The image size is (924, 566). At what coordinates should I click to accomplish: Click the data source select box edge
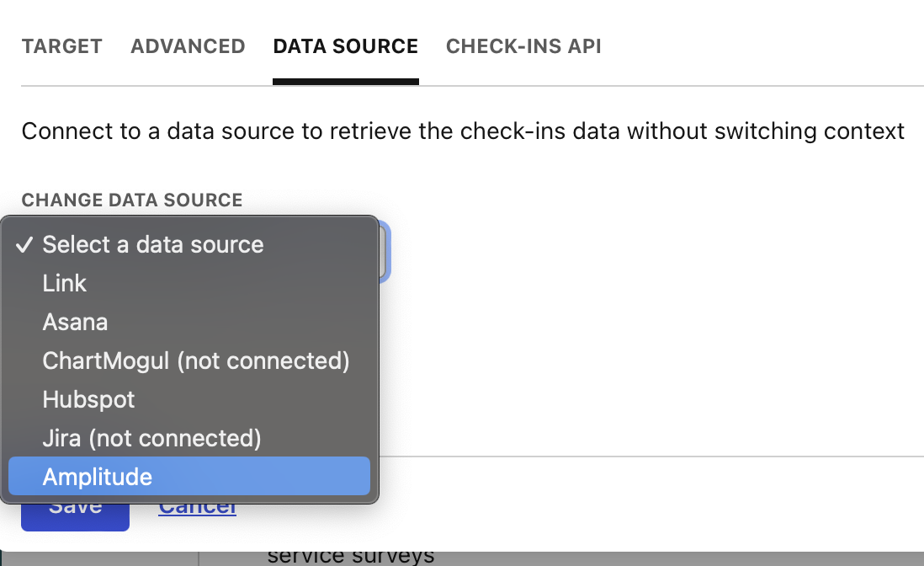tap(384, 251)
